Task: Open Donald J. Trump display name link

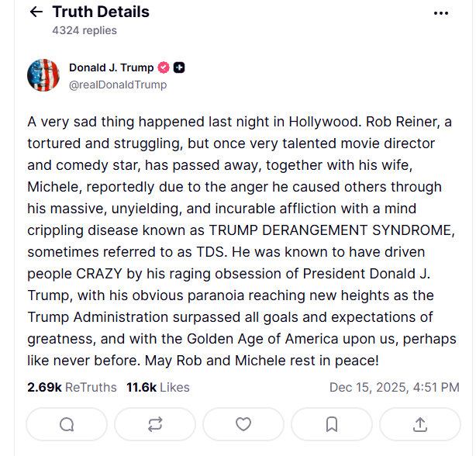Action: pyautogui.click(x=111, y=67)
